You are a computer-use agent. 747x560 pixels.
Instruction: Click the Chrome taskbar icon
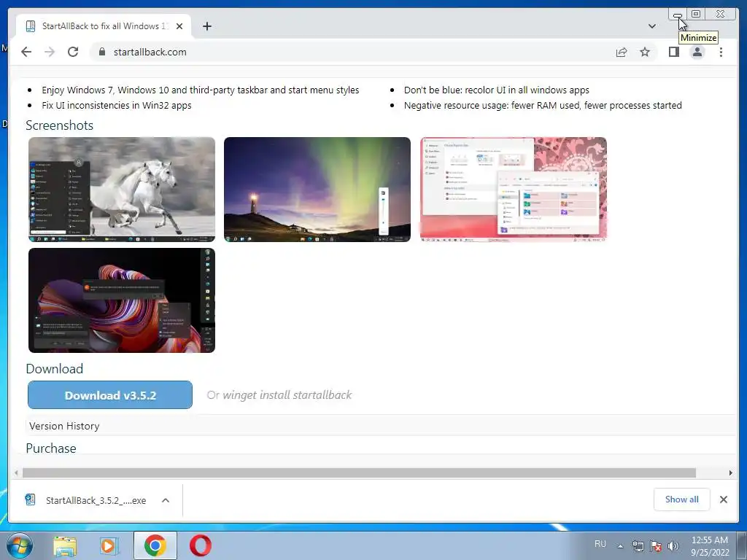[x=155, y=545]
